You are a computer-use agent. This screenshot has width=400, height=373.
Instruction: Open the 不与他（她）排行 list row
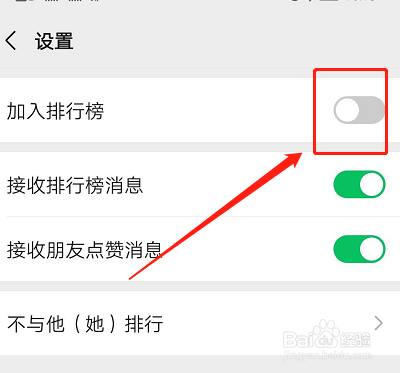pyautogui.click(x=200, y=323)
